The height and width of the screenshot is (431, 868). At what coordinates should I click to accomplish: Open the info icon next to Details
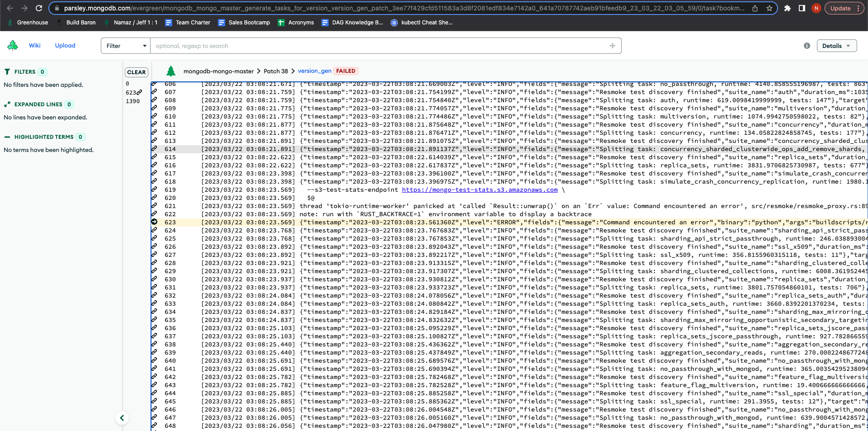point(807,46)
